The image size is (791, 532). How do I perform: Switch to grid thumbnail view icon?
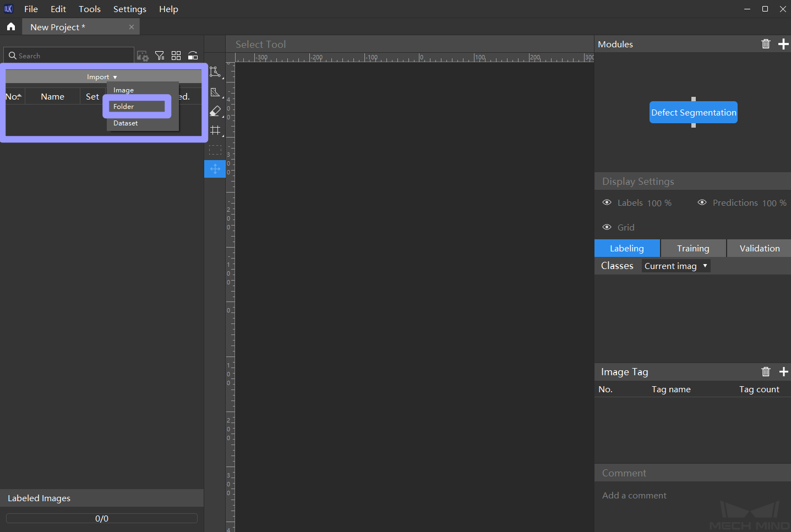(176, 56)
